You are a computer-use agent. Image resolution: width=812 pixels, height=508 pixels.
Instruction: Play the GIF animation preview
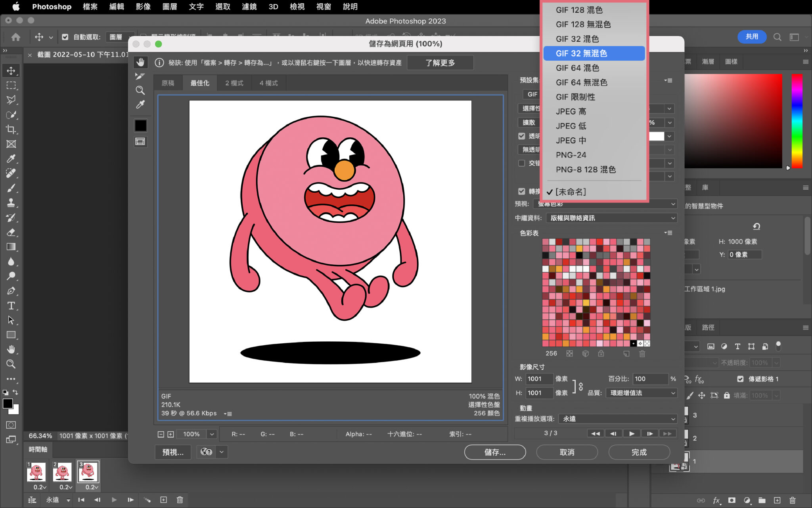tap(632, 433)
